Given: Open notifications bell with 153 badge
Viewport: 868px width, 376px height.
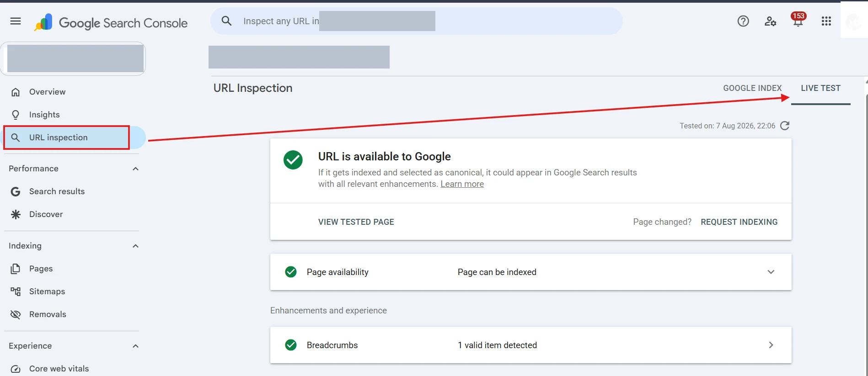Looking at the screenshot, I should coord(798,20).
